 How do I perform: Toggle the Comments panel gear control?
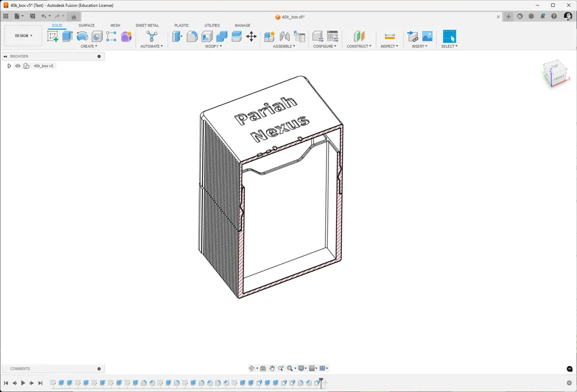point(99,368)
